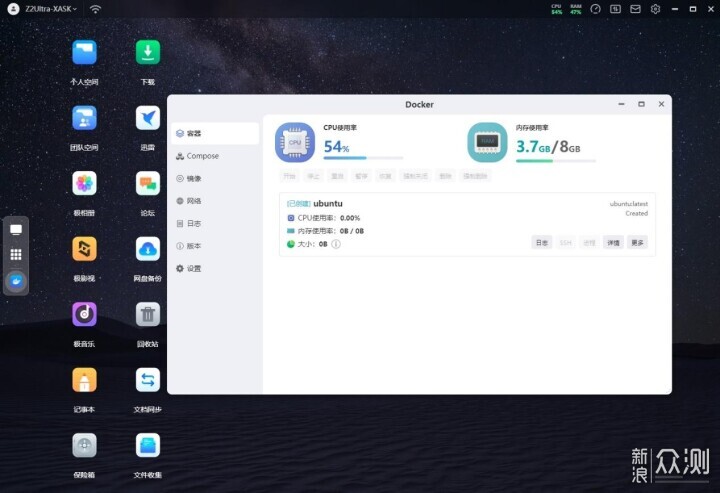Image resolution: width=720 pixels, height=493 pixels.
Task: Click the SSH button on ubuntu container
Action: point(566,243)
